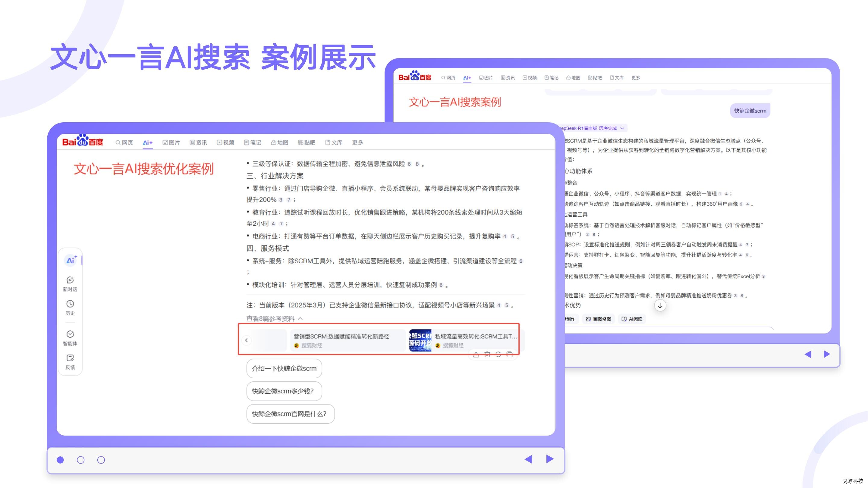Image resolution: width=868 pixels, height=488 pixels.
Task: Open reference card 营销型SCRM:数据赋能精准转化新路径
Action: click(348, 340)
